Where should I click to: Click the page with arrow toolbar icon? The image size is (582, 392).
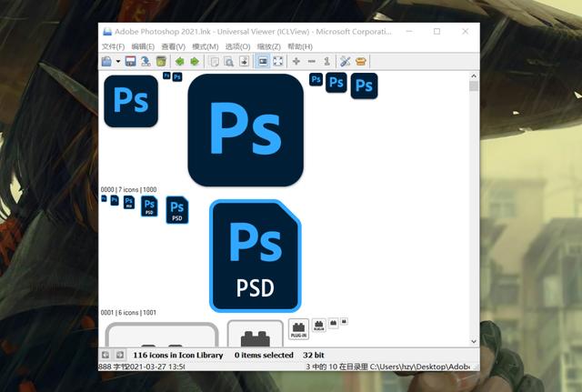[244, 61]
